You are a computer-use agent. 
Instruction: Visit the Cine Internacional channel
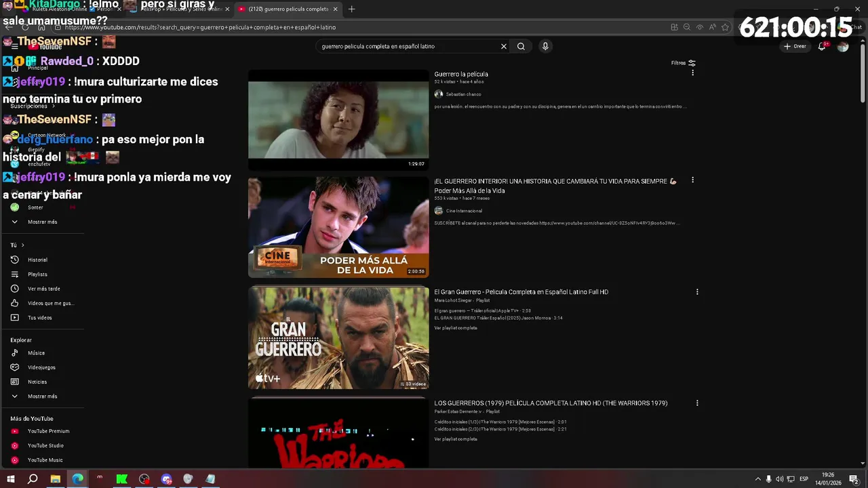[x=464, y=211]
